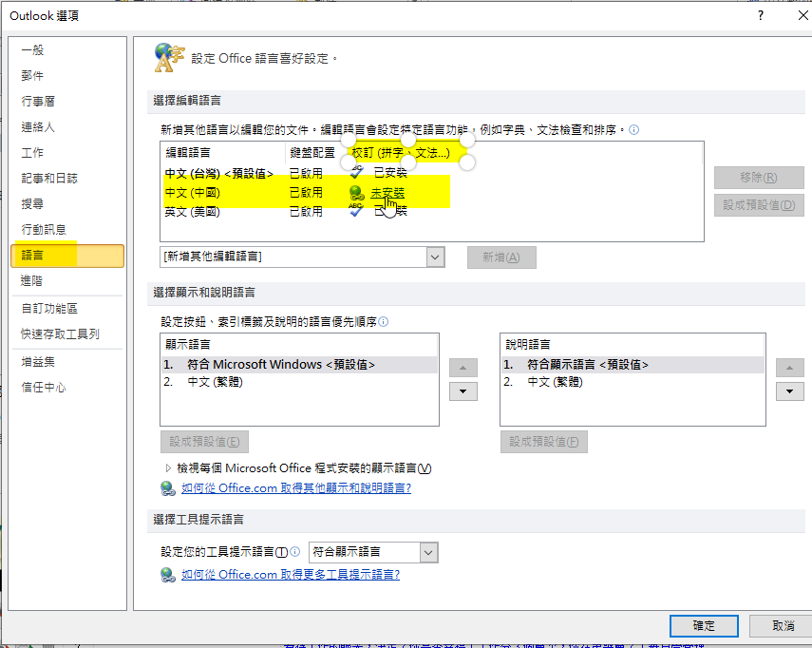Click the 未安裝 link for 中文 (中國)
812x648 pixels.
tap(387, 193)
